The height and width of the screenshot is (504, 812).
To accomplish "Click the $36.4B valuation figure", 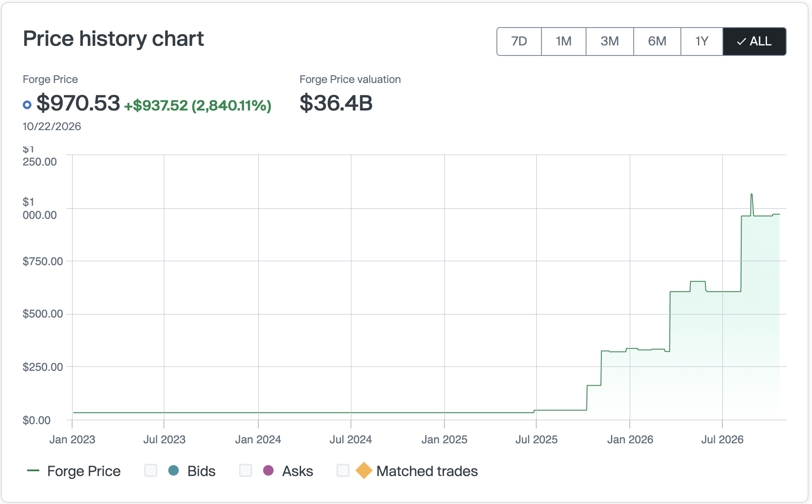I will click(336, 103).
